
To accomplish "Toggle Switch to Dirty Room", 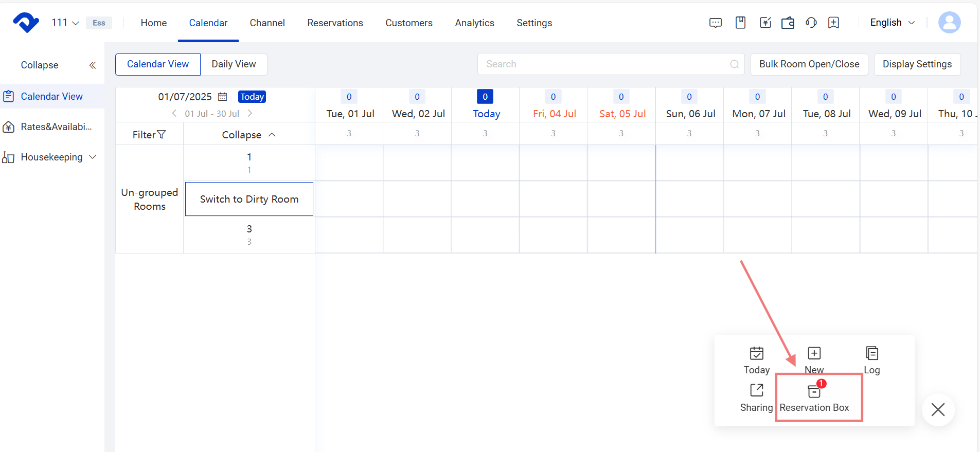I will coord(249,199).
